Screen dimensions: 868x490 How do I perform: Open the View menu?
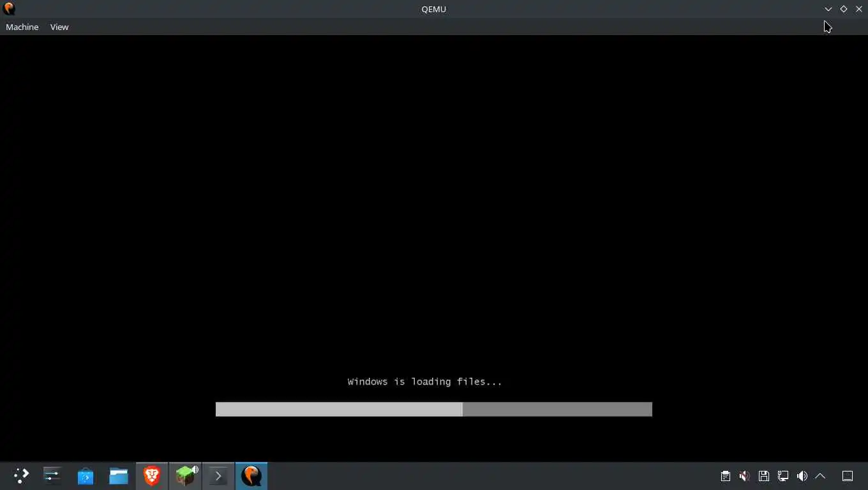click(x=59, y=27)
